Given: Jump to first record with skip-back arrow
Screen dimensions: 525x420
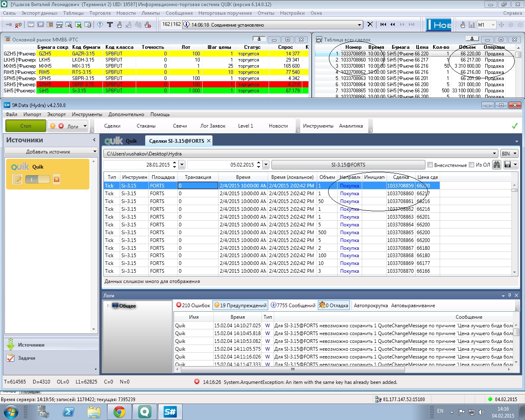Looking at the screenshot, I should [x=383, y=24].
